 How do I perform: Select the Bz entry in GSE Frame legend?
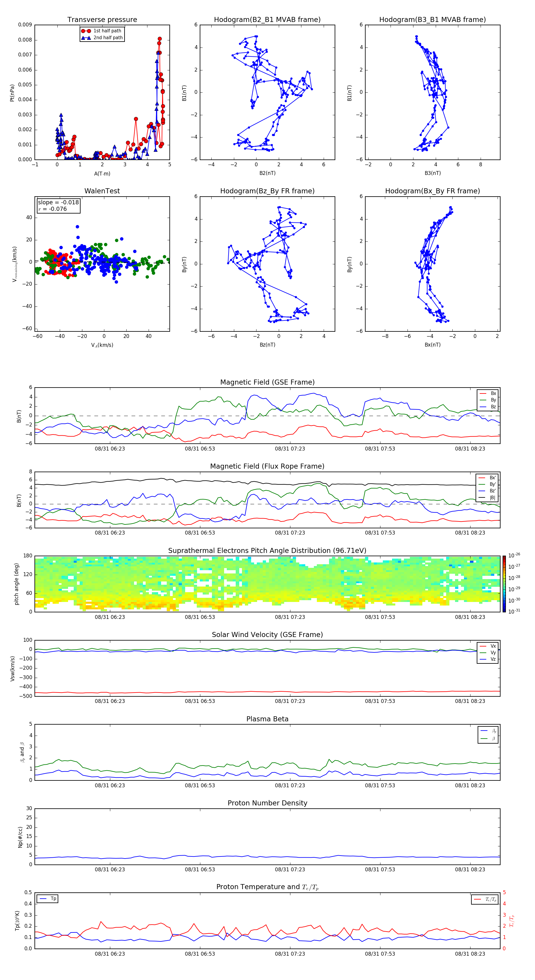tap(488, 407)
